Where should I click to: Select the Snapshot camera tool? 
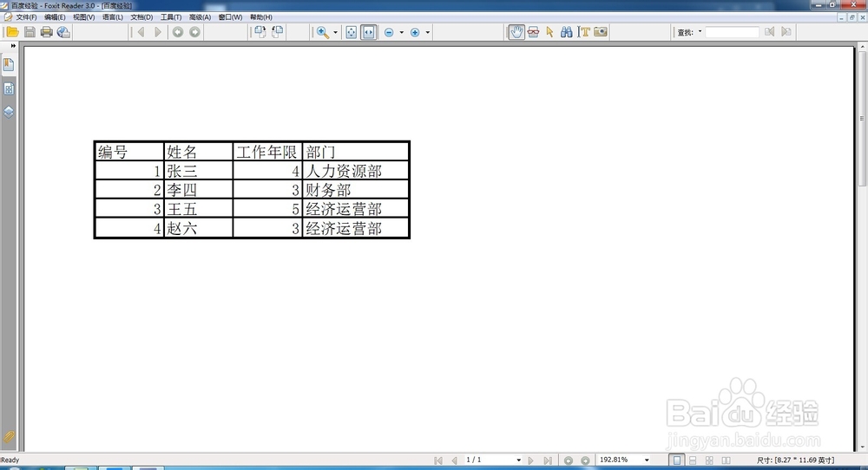click(601, 32)
